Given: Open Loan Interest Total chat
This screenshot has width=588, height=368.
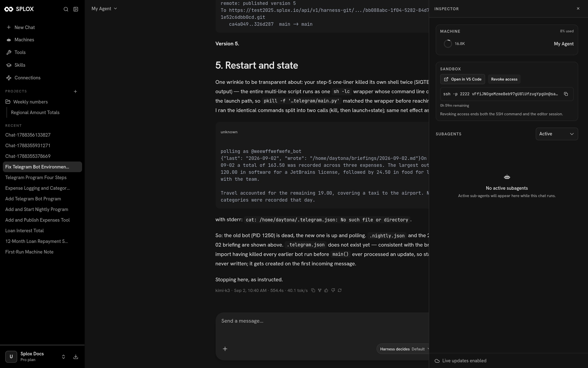Looking at the screenshot, I should [42, 231].
